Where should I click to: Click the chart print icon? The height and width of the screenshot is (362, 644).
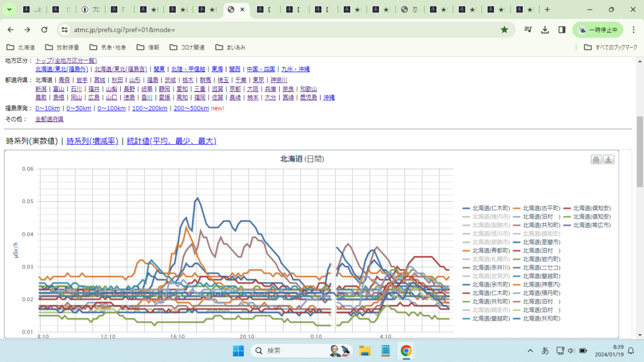click(x=596, y=159)
